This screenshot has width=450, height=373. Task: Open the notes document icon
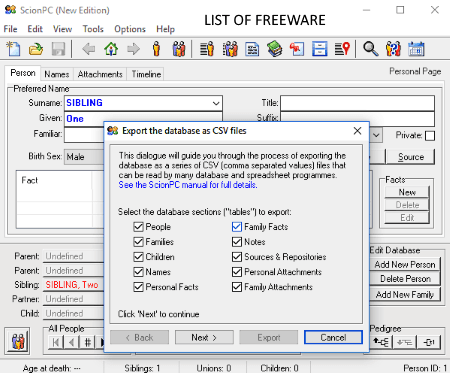click(252, 49)
